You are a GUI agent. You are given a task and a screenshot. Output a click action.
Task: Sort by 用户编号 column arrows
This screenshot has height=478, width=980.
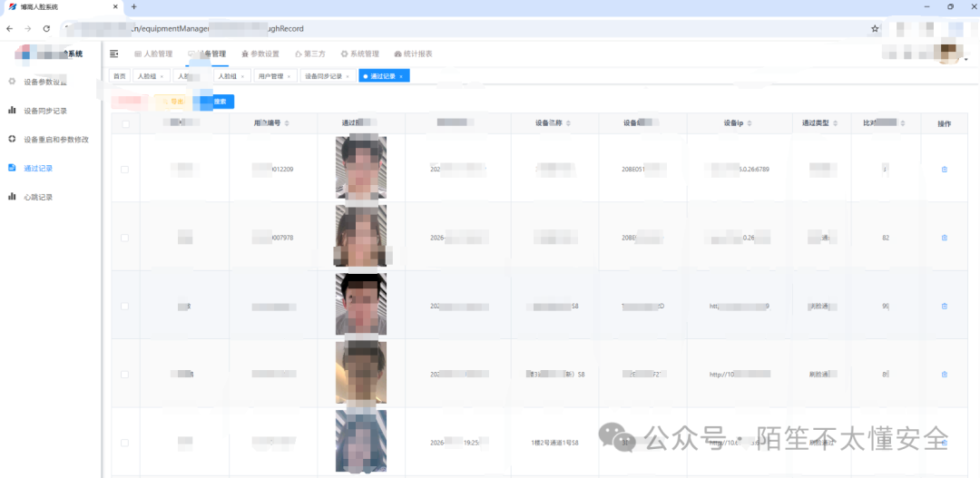pyautogui.click(x=287, y=123)
